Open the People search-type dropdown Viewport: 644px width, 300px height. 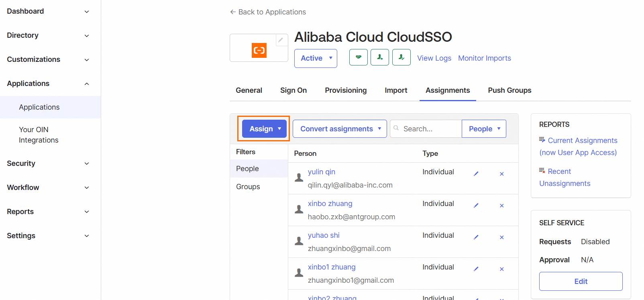[484, 129]
